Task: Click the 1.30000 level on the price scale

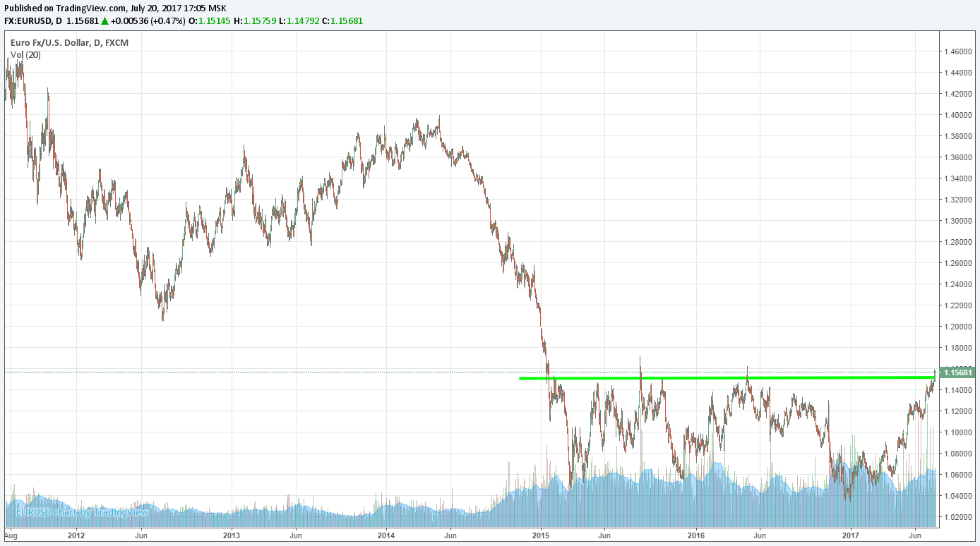Action: tap(957, 221)
